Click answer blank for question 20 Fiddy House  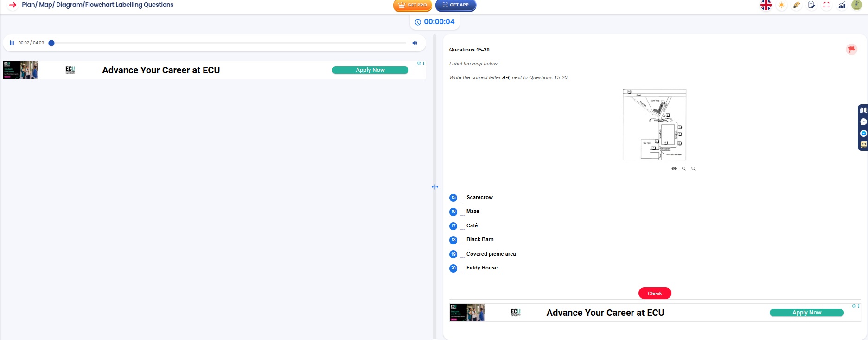pos(463,269)
